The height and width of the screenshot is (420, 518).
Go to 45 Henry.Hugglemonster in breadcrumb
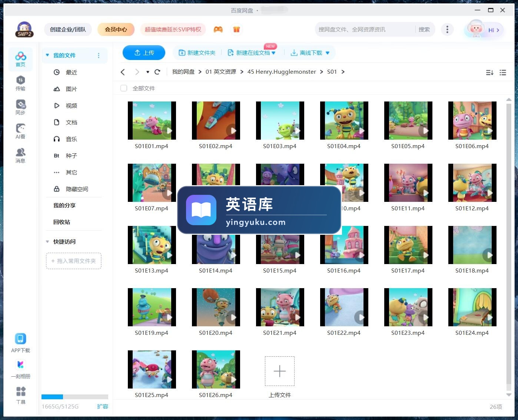[x=282, y=72]
